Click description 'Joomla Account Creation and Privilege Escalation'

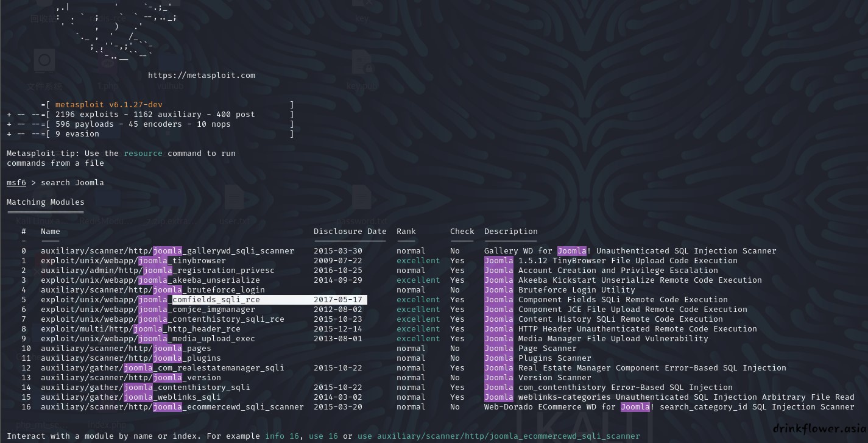601,271
